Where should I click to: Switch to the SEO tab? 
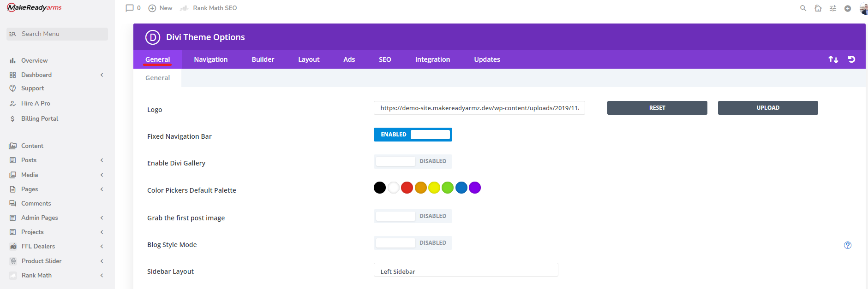coord(385,59)
